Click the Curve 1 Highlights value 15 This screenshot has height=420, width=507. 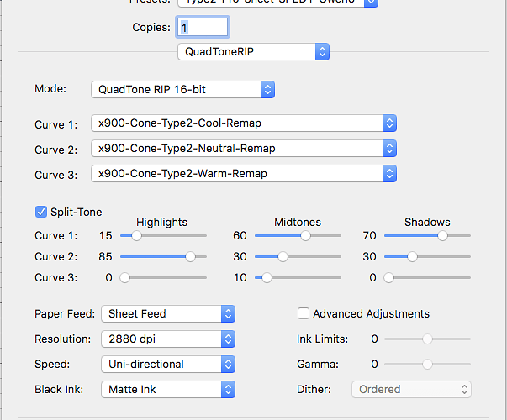tap(106, 235)
